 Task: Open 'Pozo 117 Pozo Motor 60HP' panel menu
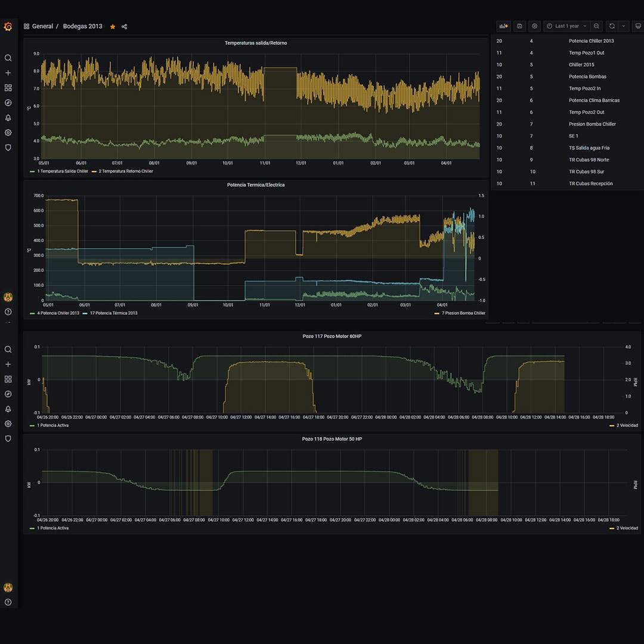click(332, 336)
